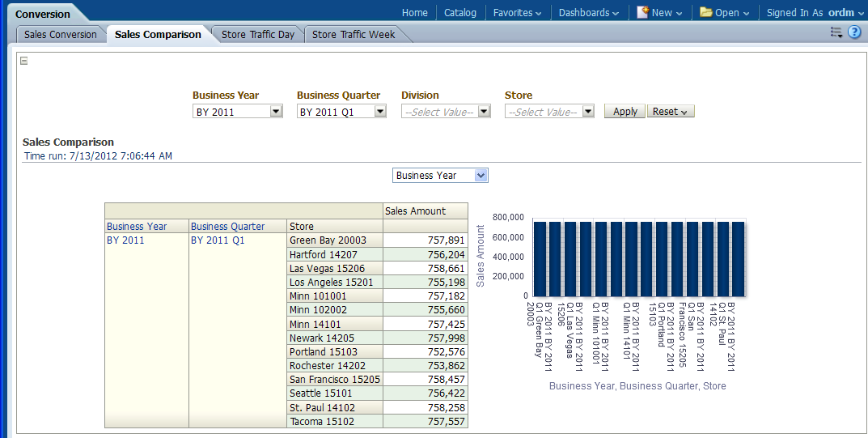Click the Apply button
868x438 pixels.
click(625, 112)
